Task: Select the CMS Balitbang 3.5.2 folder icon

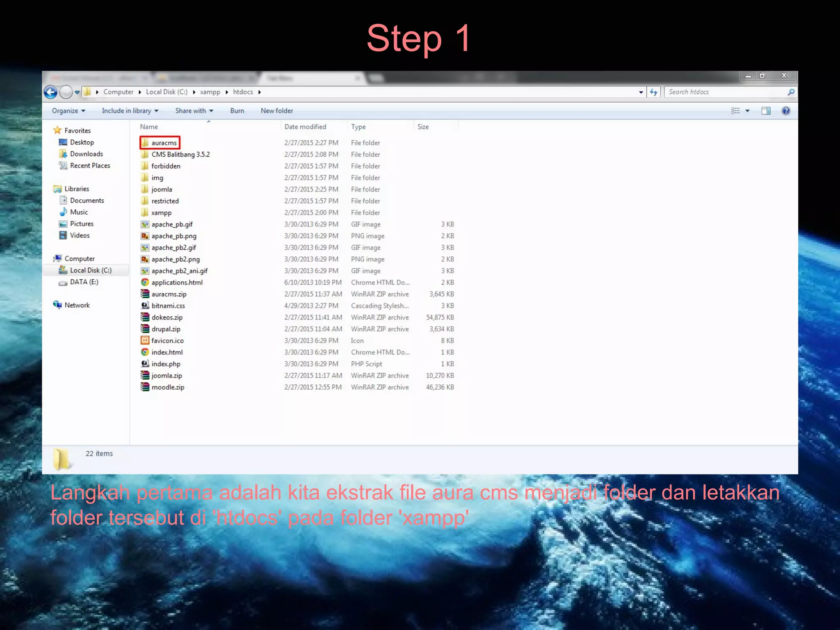Action: [x=145, y=154]
